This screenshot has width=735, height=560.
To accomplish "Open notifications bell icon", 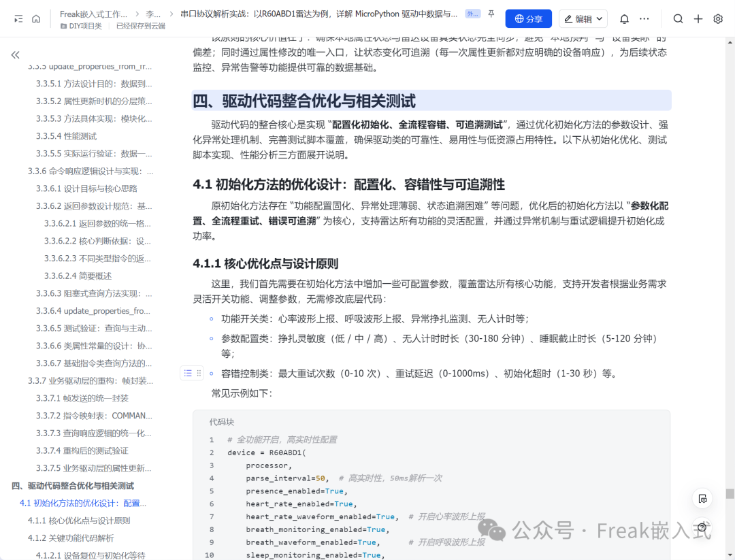I will [x=624, y=19].
